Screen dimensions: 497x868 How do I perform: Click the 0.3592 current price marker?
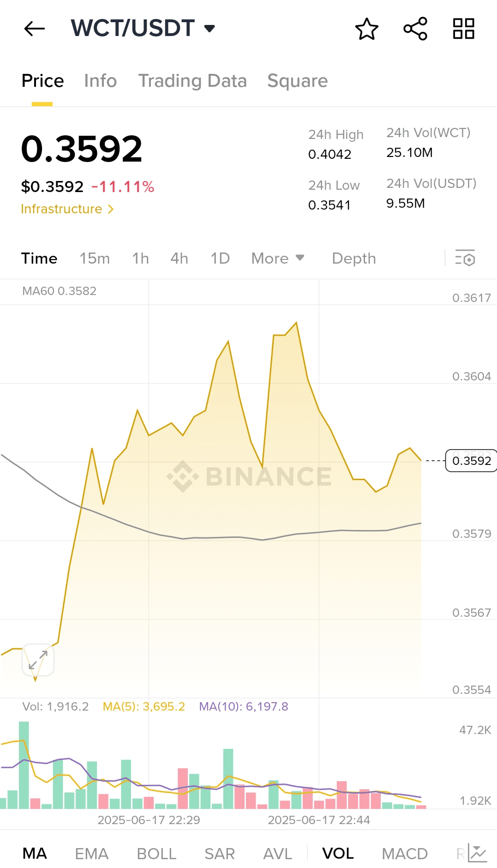point(471,461)
